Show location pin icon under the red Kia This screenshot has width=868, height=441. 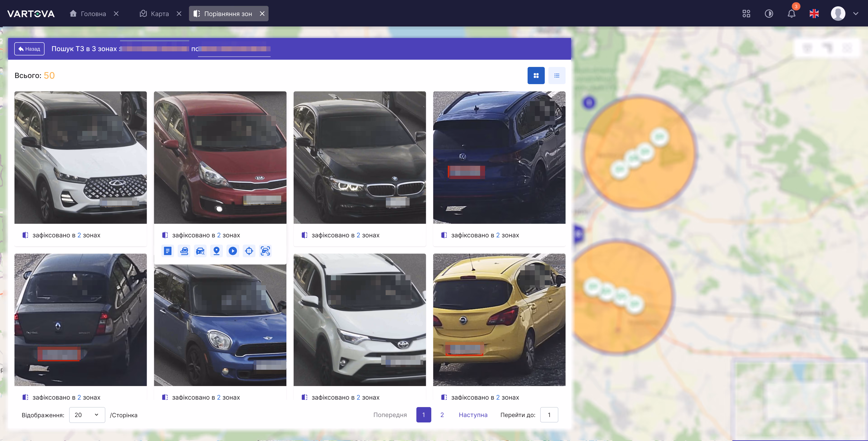click(217, 251)
